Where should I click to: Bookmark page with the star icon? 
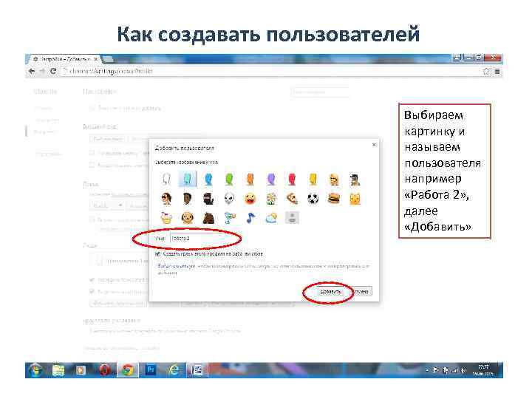[486, 71]
